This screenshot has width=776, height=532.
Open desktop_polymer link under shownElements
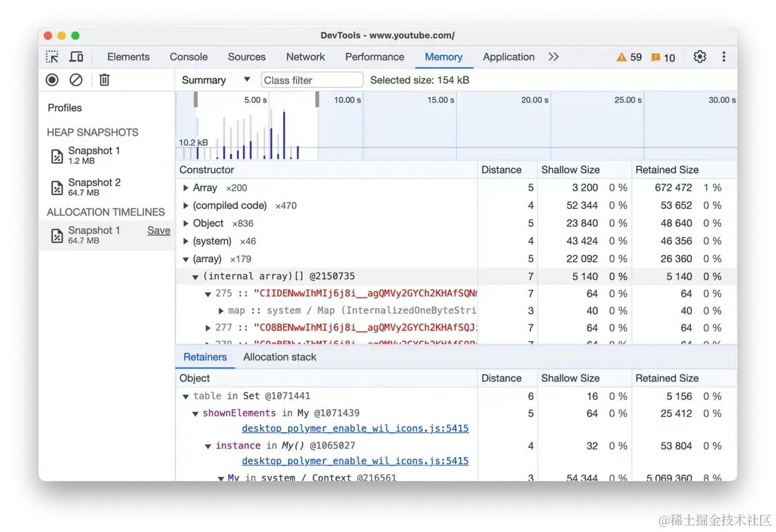point(355,429)
